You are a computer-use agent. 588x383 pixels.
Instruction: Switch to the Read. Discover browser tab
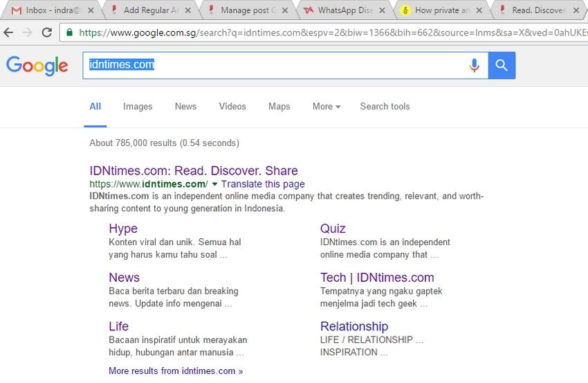[x=538, y=10]
